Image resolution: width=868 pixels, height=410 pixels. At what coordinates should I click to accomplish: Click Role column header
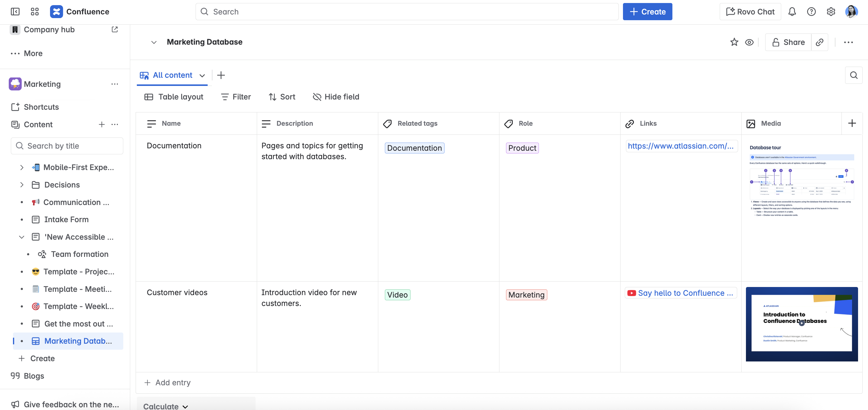pyautogui.click(x=560, y=123)
